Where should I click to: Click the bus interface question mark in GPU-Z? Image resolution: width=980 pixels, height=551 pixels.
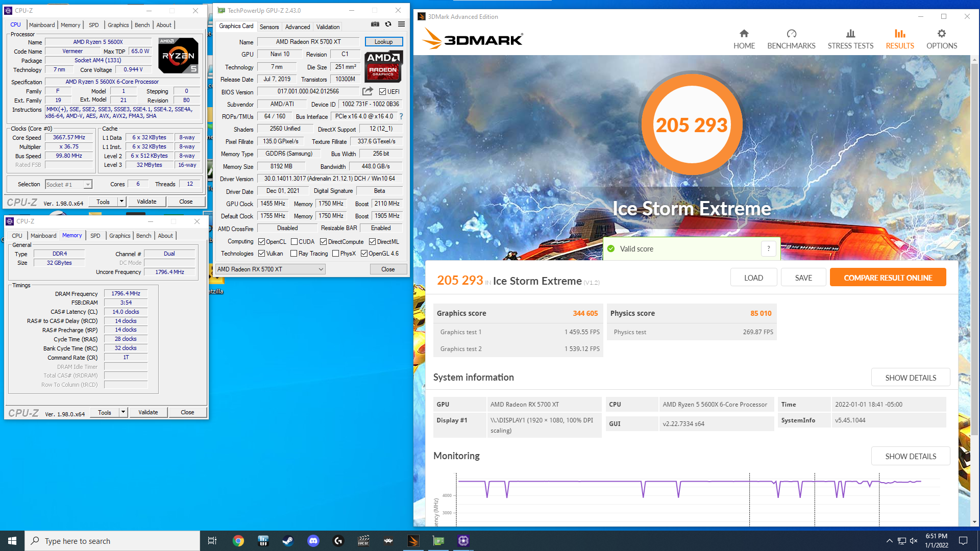[401, 116]
